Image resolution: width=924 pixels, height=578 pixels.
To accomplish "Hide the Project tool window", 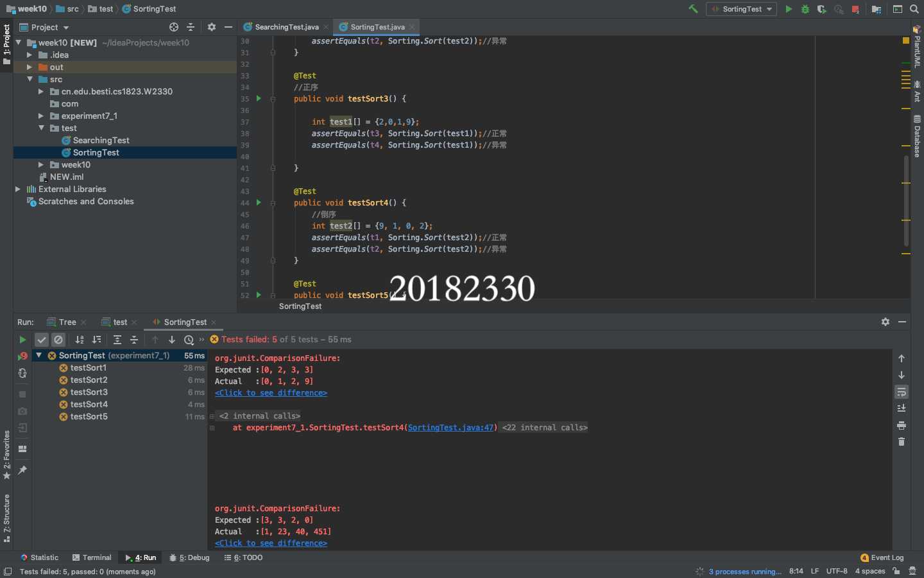I will pos(228,27).
